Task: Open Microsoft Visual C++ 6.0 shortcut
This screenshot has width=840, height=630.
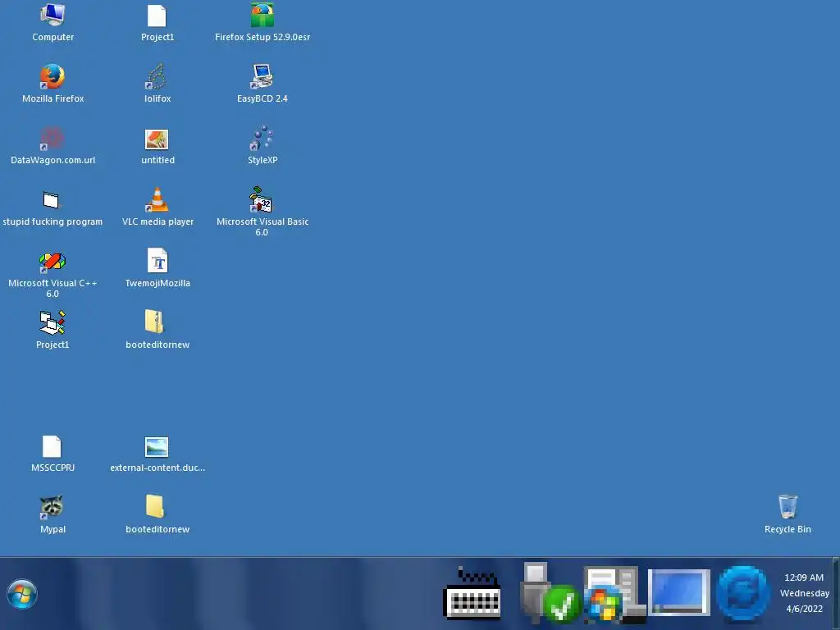Action: [x=52, y=273]
